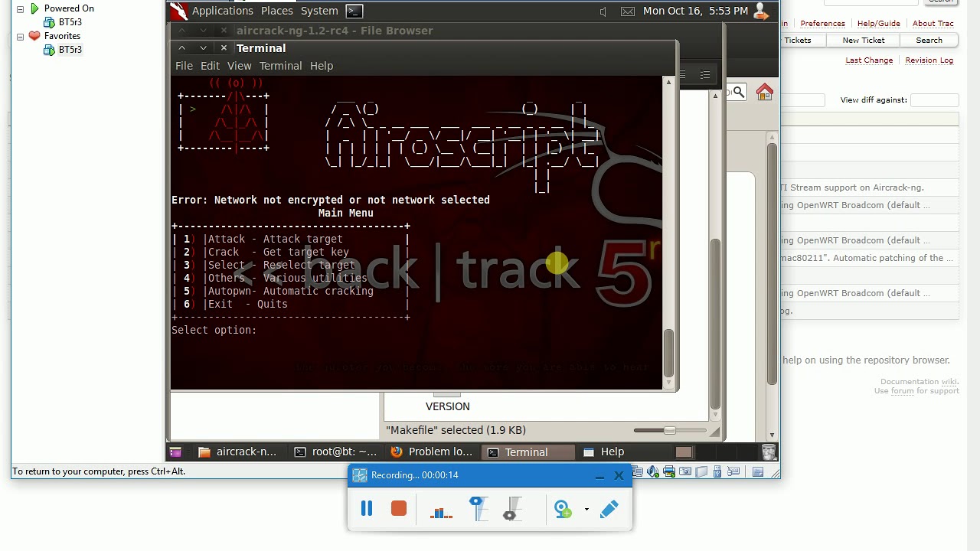
Task: Open the System menu
Action: click(319, 11)
